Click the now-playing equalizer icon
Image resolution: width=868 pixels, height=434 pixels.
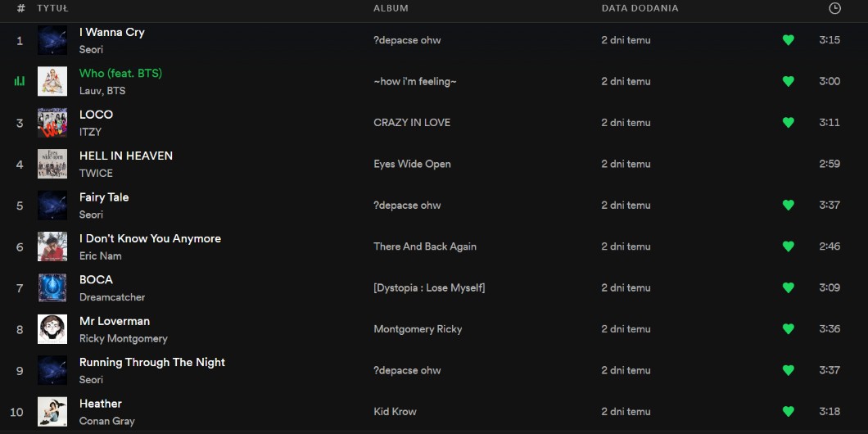pos(20,81)
